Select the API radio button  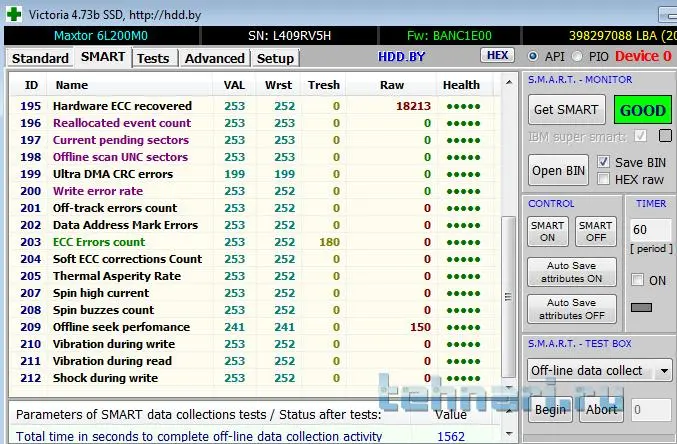click(533, 56)
